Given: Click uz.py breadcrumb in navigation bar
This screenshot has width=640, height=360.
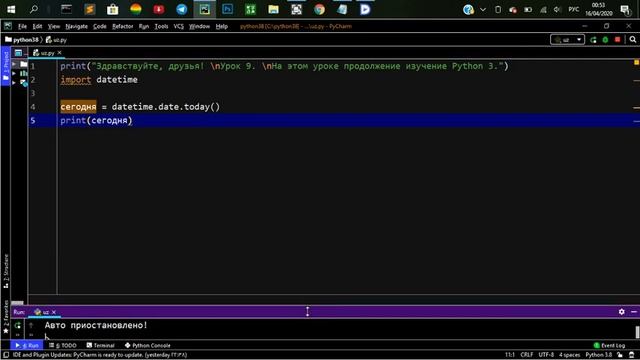Looking at the screenshot, I should 56,40.
